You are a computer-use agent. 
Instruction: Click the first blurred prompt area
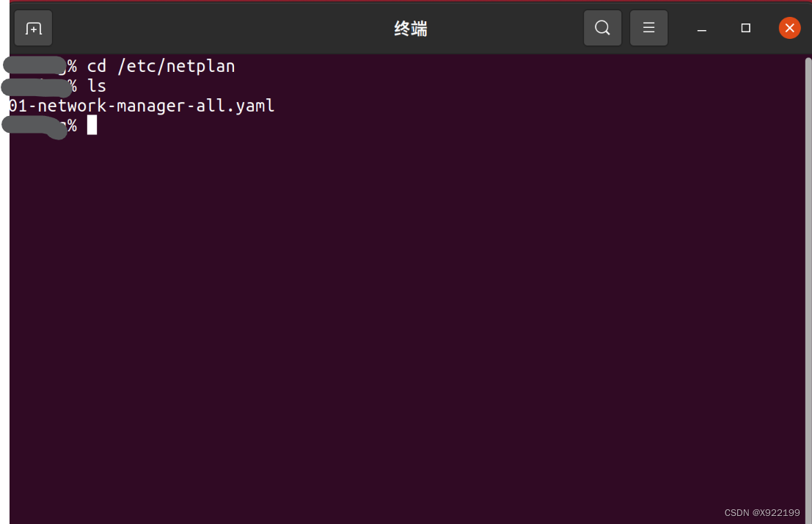pos(35,65)
